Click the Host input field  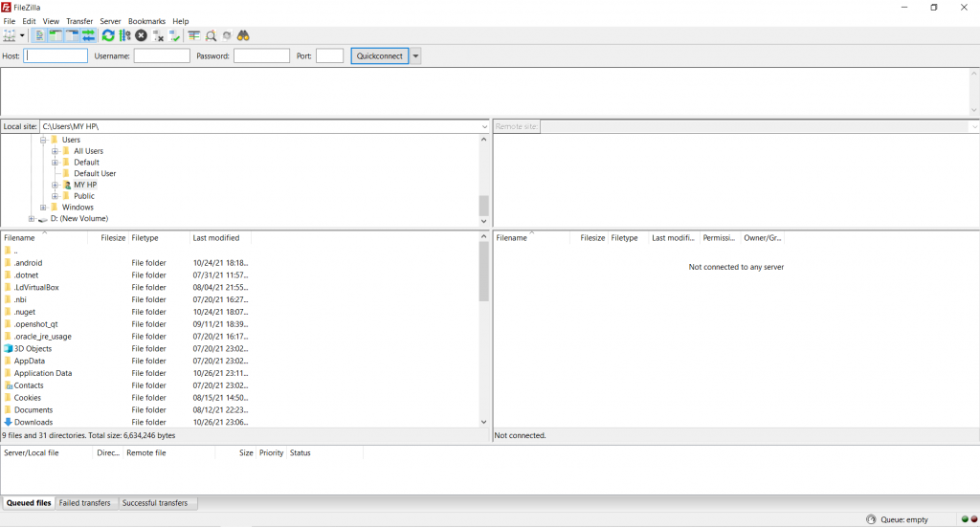pyautogui.click(x=56, y=56)
